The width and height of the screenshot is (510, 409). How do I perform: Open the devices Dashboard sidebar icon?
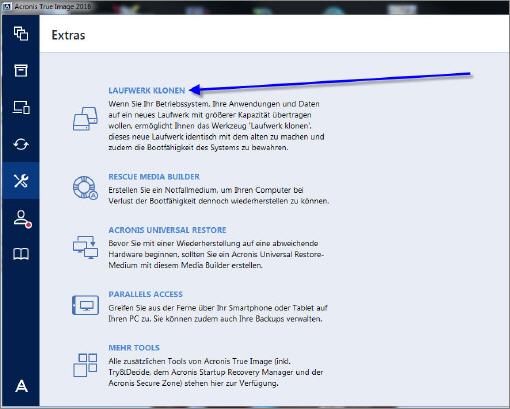[x=21, y=107]
